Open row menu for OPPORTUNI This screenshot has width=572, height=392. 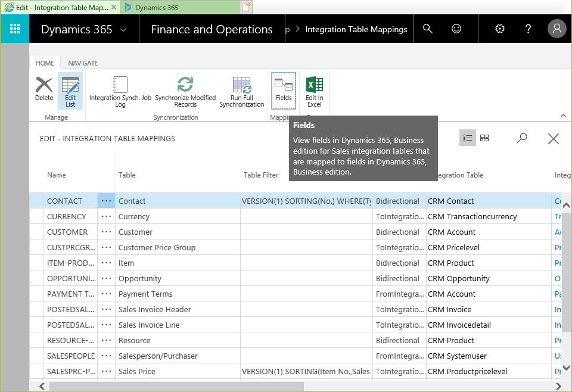(106, 278)
